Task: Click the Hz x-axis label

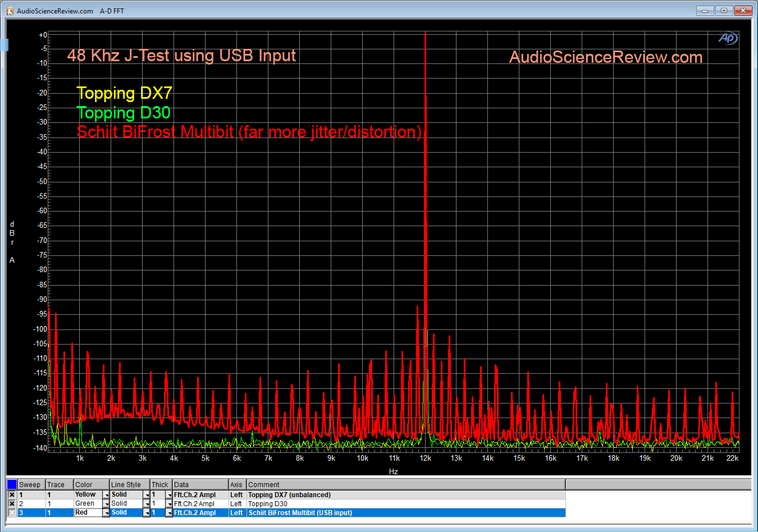Action: point(394,471)
